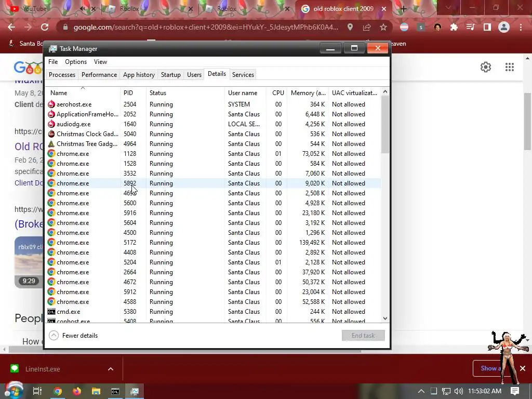Click the process list vertical scrollbar thumb
This screenshot has height=399, width=532.
pyautogui.click(x=385, y=124)
